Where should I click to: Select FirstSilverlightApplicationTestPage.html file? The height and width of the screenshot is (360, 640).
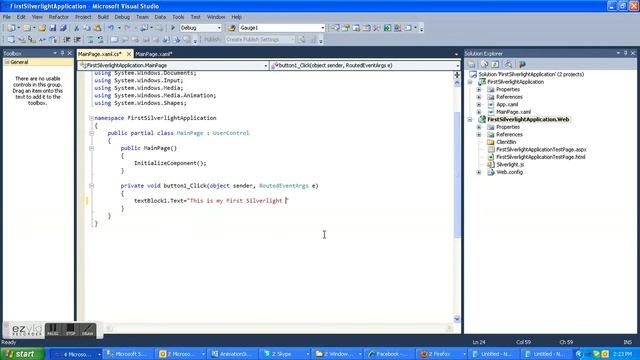tap(541, 157)
